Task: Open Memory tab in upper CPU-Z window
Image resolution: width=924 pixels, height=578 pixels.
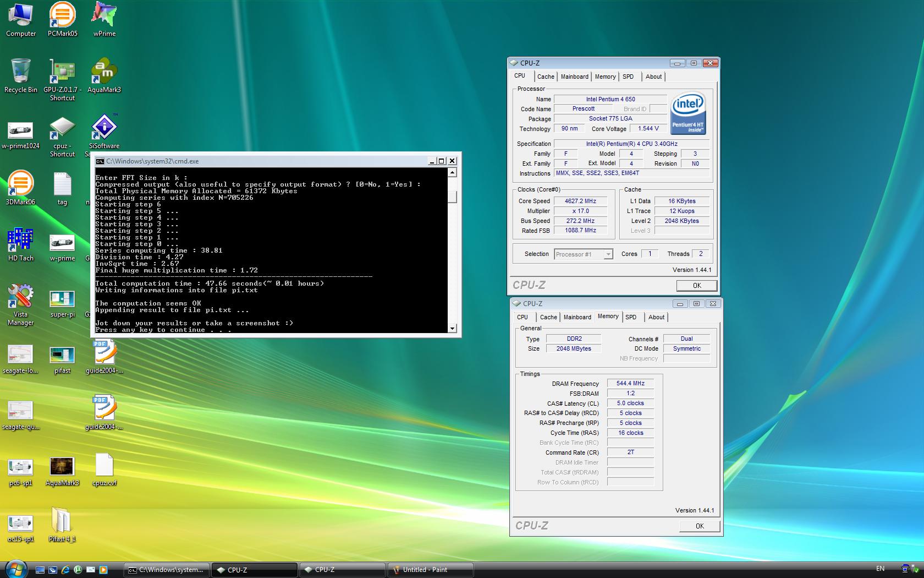Action: (605, 77)
